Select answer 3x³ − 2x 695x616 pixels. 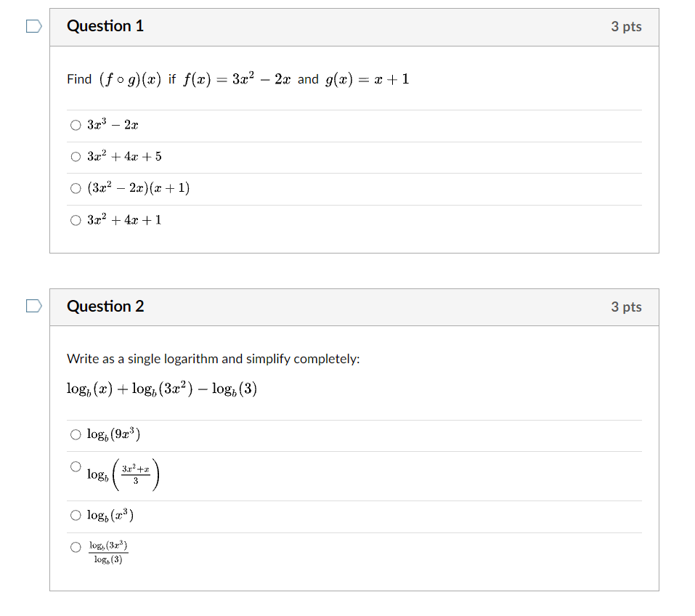click(x=76, y=125)
